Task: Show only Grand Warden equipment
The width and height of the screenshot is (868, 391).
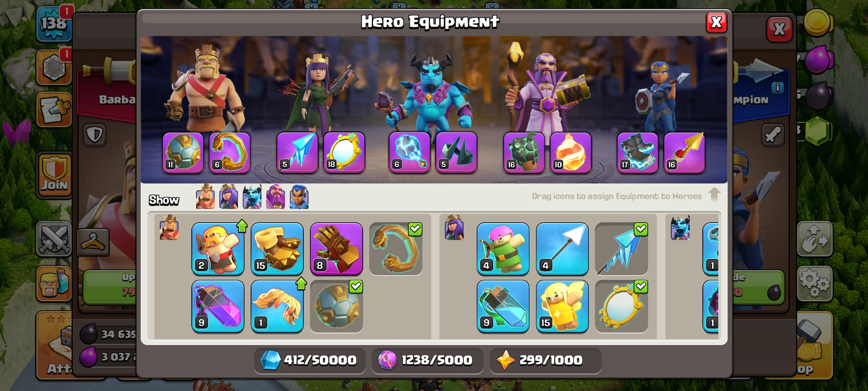Action: [276, 197]
